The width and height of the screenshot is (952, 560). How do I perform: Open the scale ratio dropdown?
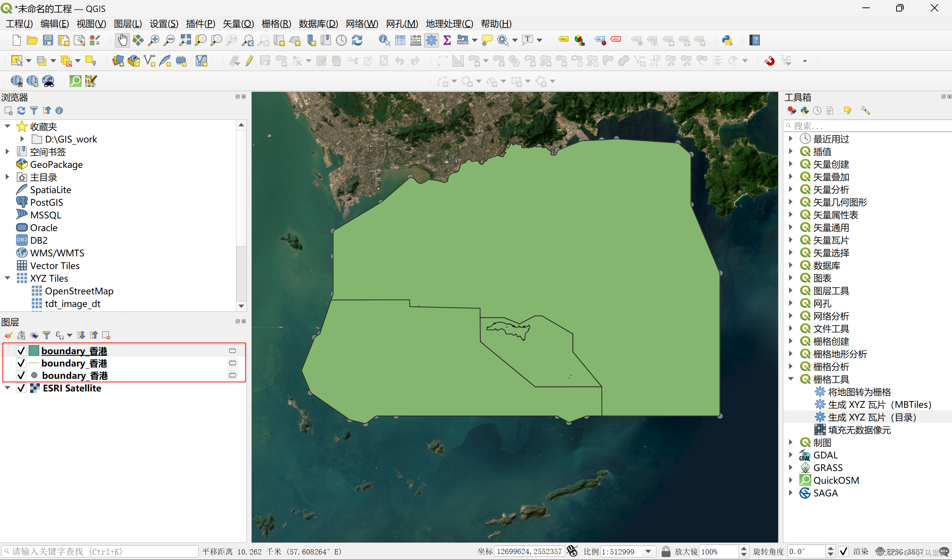tap(648, 551)
